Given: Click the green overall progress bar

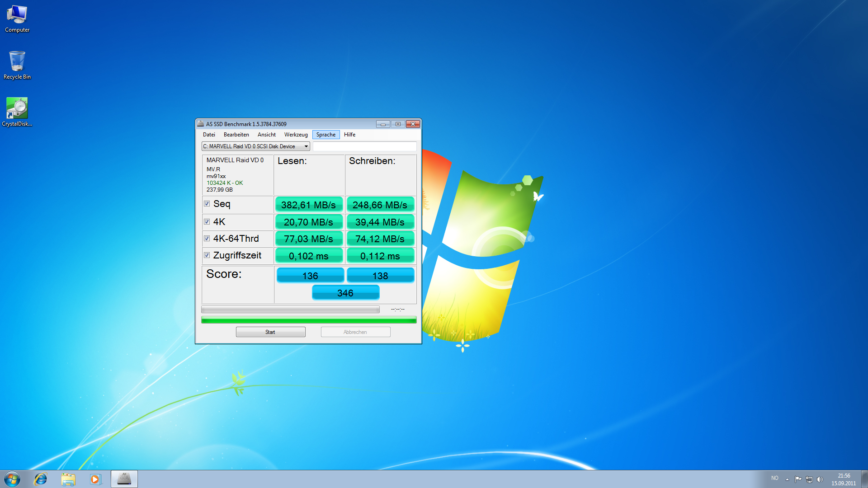Looking at the screenshot, I should pyautogui.click(x=309, y=320).
